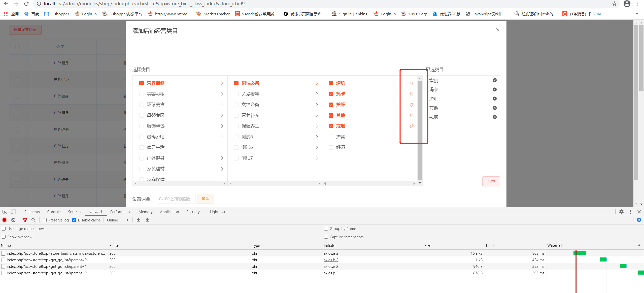
Task: Expand the 美容彩妆 category chevron
Action: click(x=222, y=94)
